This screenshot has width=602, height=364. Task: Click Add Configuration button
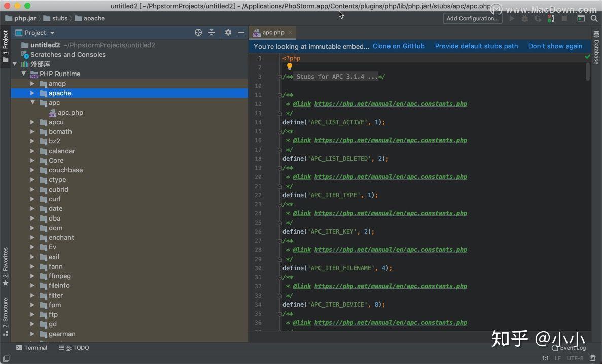tap(473, 18)
